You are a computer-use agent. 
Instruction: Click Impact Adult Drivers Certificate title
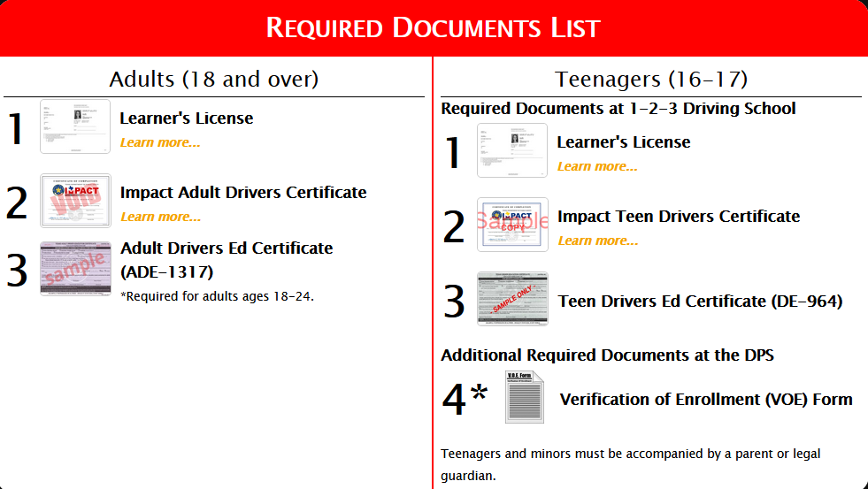pyautogui.click(x=243, y=192)
